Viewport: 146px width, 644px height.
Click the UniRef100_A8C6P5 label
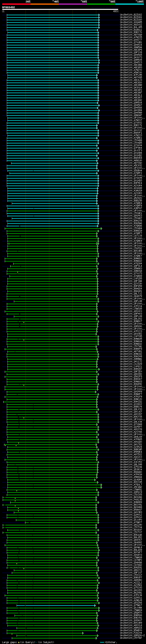coord(131,50)
